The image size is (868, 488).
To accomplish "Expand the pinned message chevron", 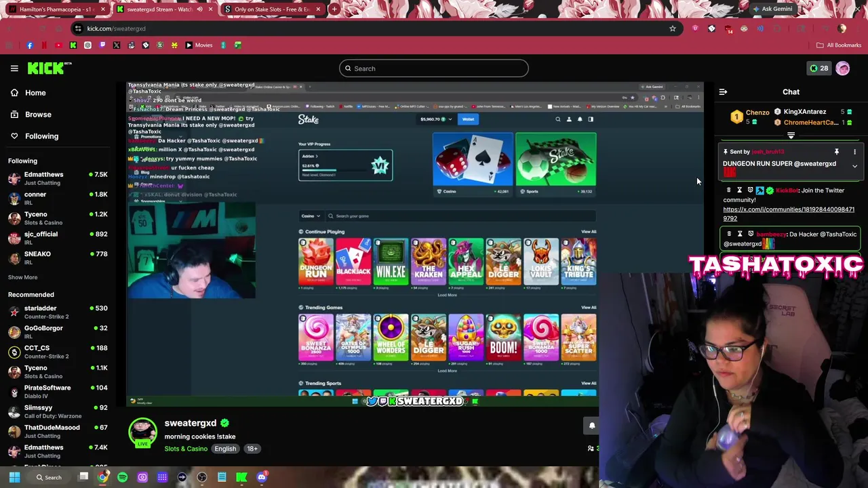I will pyautogui.click(x=854, y=166).
